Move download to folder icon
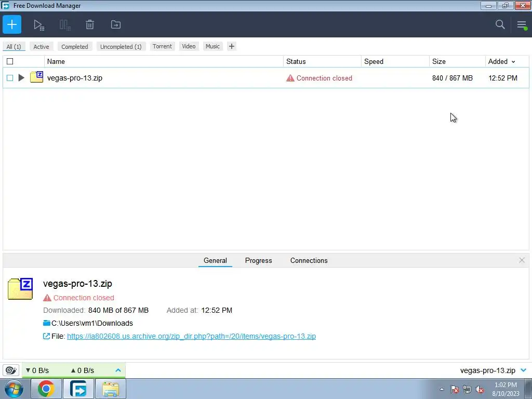 tap(116, 24)
